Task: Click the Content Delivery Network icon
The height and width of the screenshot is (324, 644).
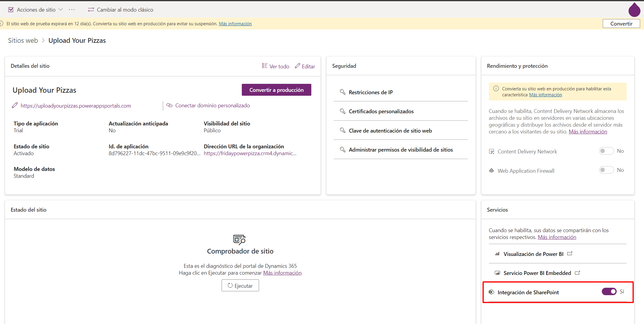Action: [492, 152]
